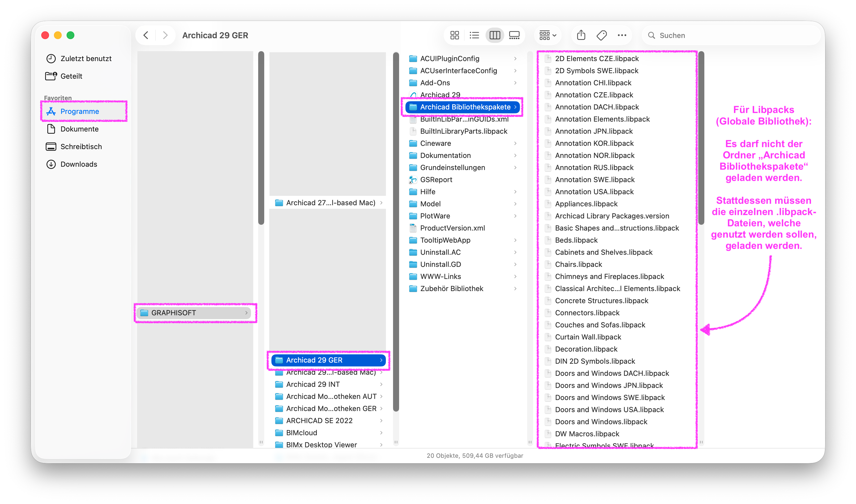Select the Archicad 29 application
The height and width of the screenshot is (504, 856).
pyautogui.click(x=463, y=95)
